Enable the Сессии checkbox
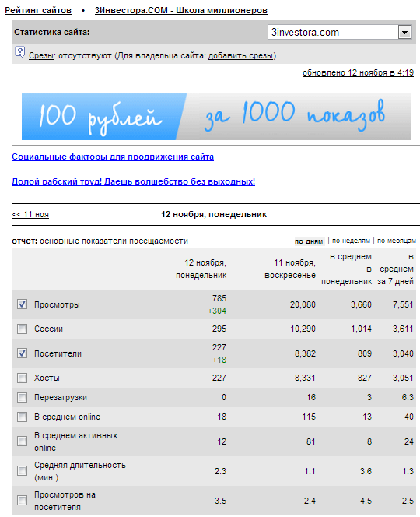This screenshot has width=420, height=517. [22, 329]
